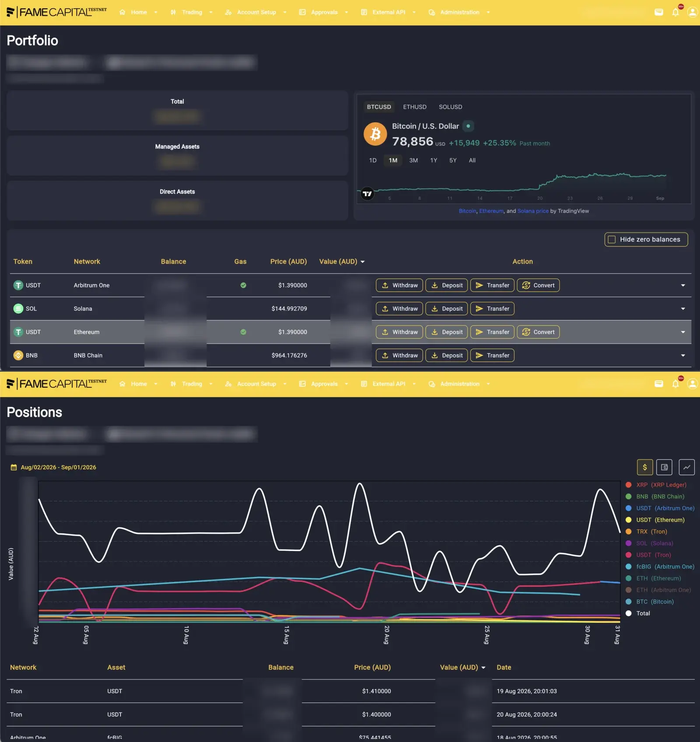Screen dimensions: 700x742
Task: Open Trading dropdown in Portfolio header
Action: (192, 12)
